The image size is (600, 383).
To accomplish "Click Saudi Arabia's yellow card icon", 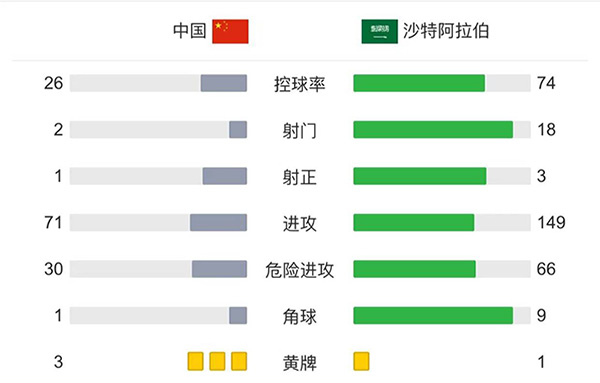I will (x=361, y=362).
